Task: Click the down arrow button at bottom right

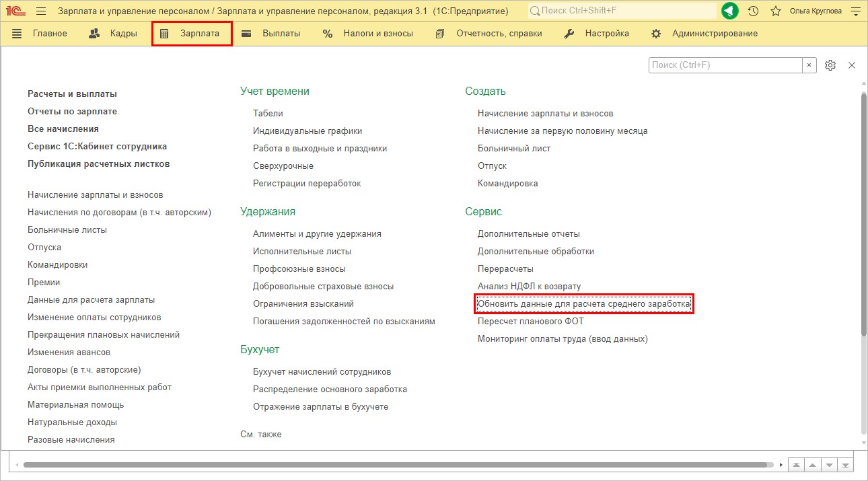Action: (x=829, y=465)
